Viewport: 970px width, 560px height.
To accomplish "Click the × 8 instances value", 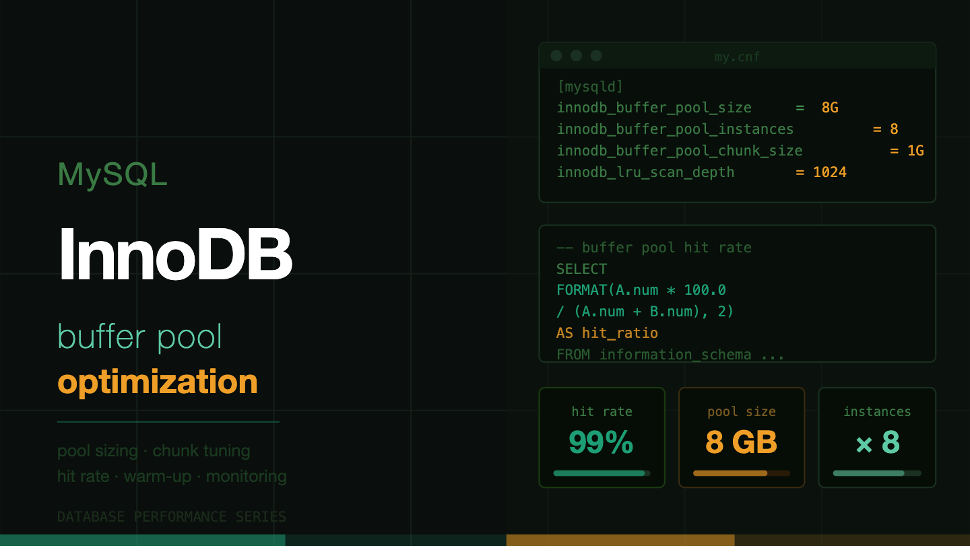I will (x=877, y=442).
